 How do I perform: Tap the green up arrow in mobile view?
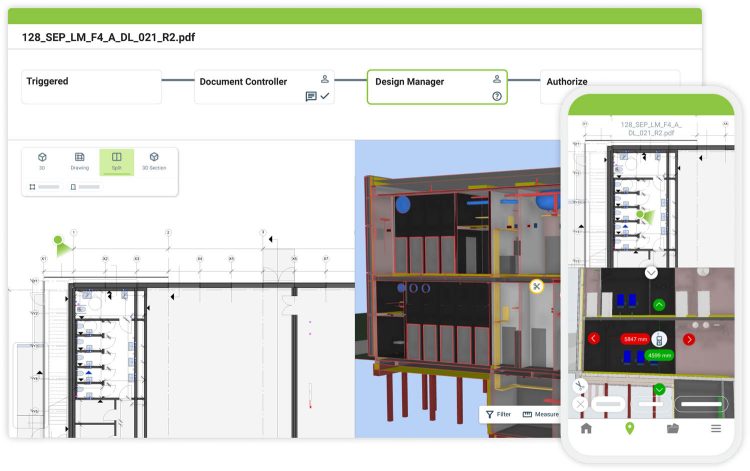pyautogui.click(x=659, y=304)
